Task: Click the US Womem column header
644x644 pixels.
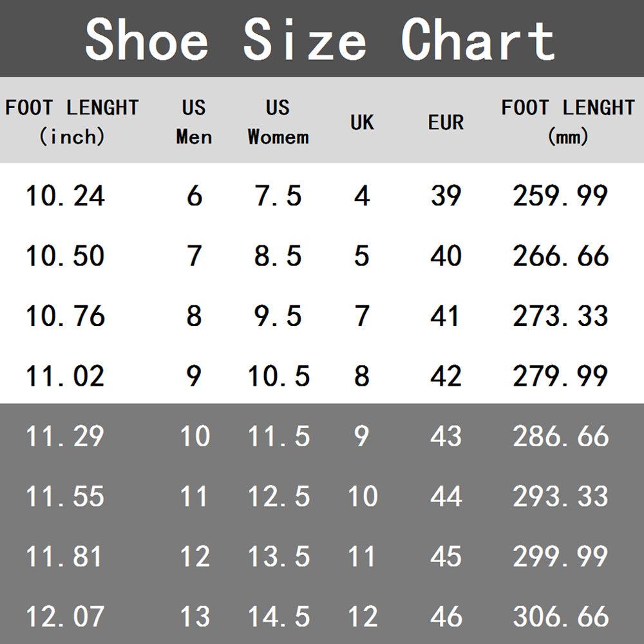Action: coord(278,122)
